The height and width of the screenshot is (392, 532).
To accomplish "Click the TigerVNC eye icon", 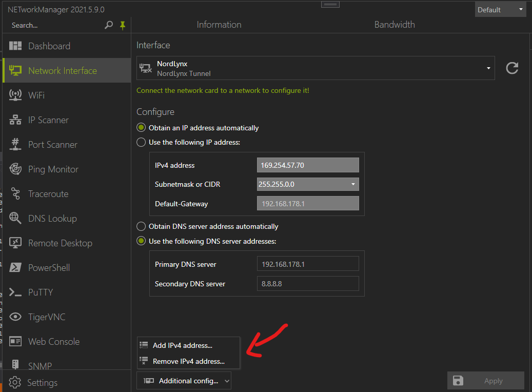I will tap(15, 317).
